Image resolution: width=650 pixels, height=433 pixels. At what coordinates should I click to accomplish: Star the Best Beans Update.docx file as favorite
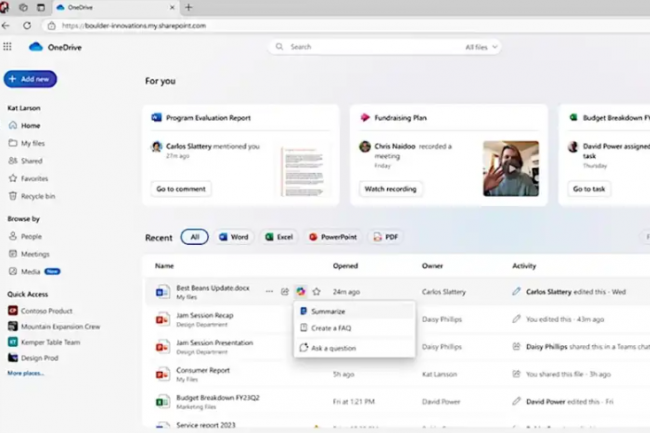click(x=316, y=291)
